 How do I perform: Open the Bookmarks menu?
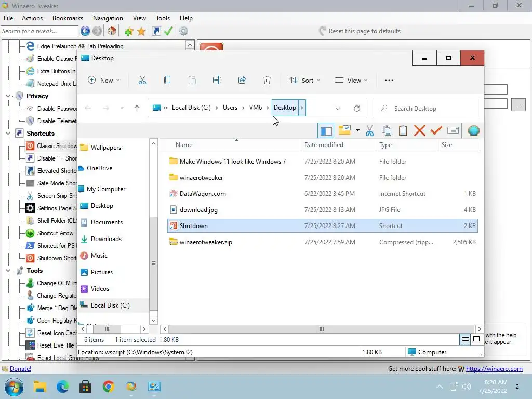[68, 18]
